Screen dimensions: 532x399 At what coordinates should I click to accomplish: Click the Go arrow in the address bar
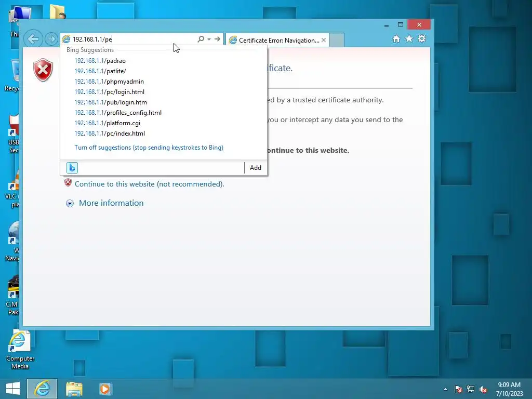(x=218, y=39)
